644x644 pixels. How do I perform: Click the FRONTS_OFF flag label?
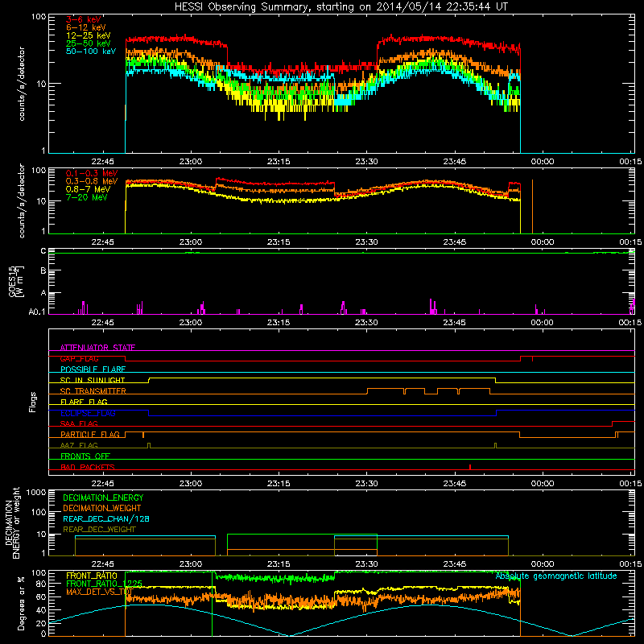(85, 456)
